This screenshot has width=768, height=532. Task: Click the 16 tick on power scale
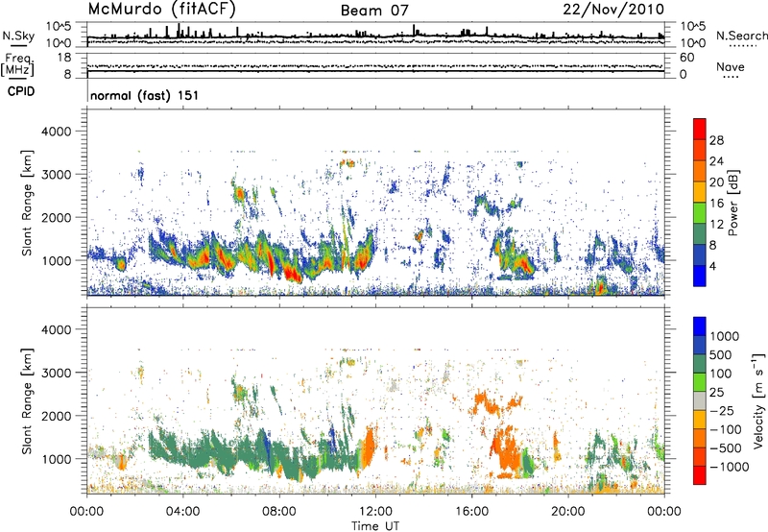pyautogui.click(x=716, y=204)
